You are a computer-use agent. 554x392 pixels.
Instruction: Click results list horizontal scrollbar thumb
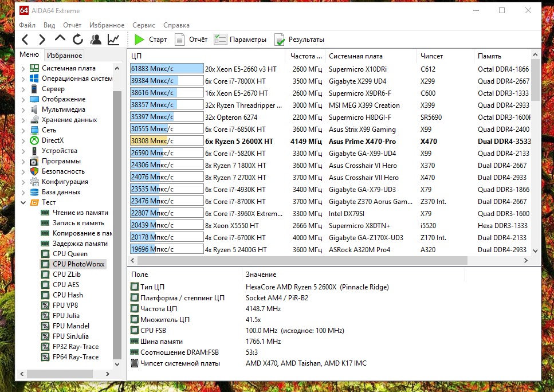click(302, 261)
